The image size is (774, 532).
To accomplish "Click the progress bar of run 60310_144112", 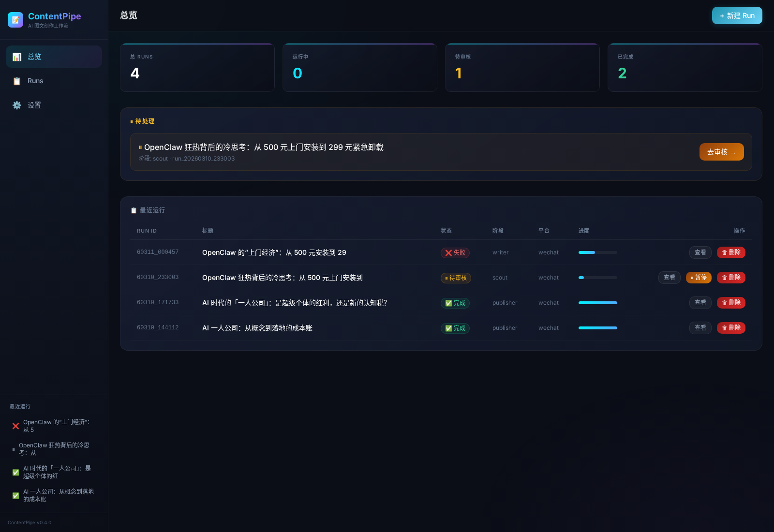I will point(597,328).
